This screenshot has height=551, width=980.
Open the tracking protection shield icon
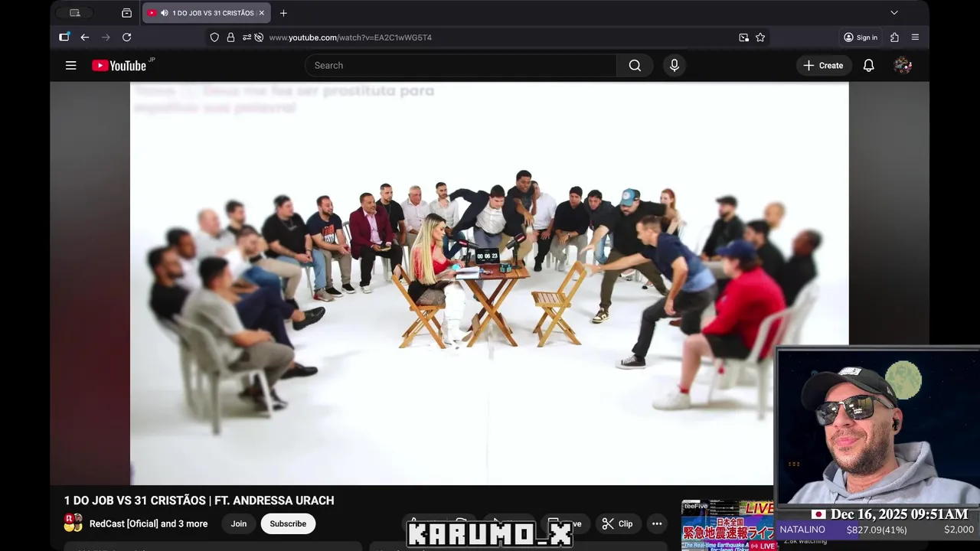(x=214, y=37)
